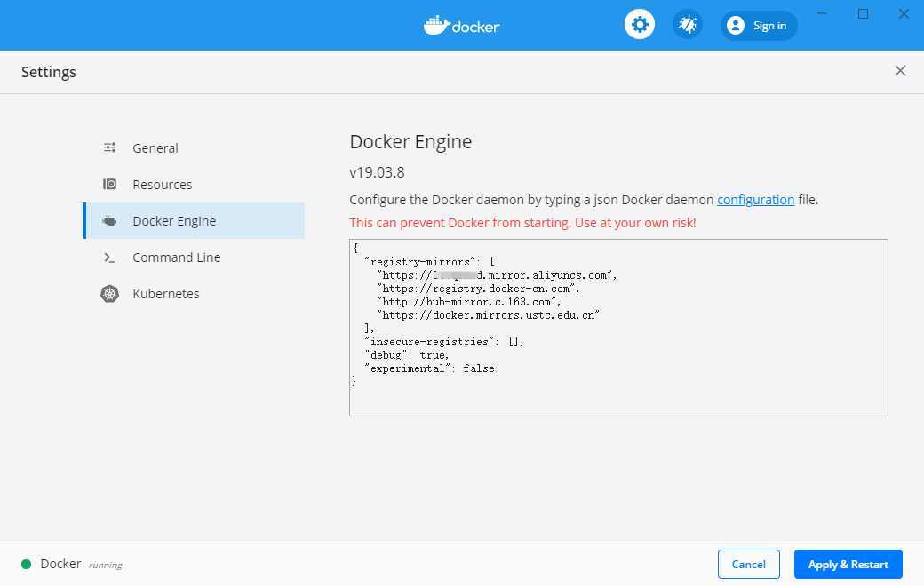Close the Settings panel
Screen dimensions: 924x586
click(900, 71)
